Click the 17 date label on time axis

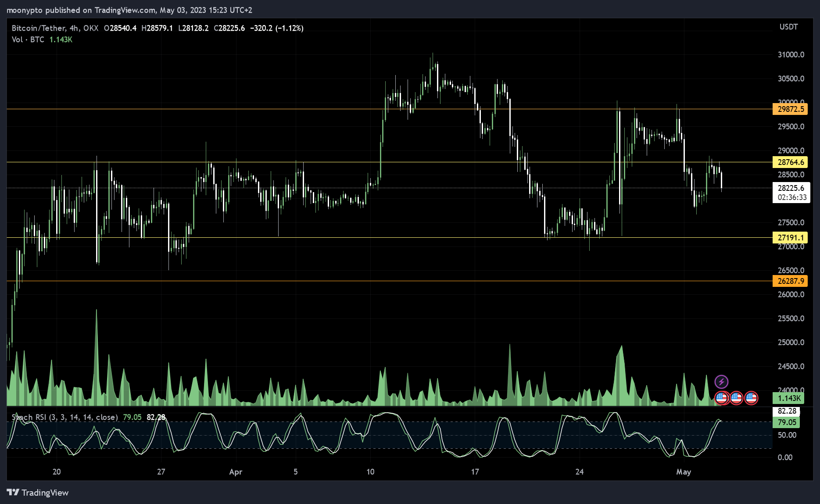tap(475, 472)
